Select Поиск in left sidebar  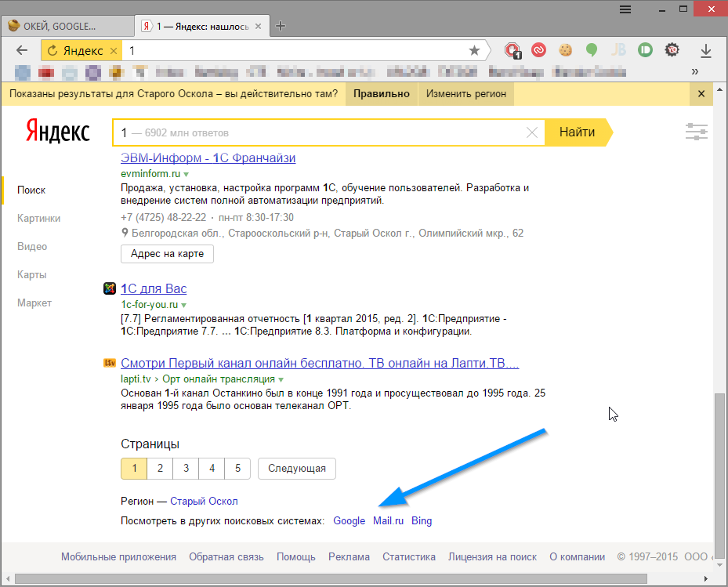pyautogui.click(x=31, y=190)
